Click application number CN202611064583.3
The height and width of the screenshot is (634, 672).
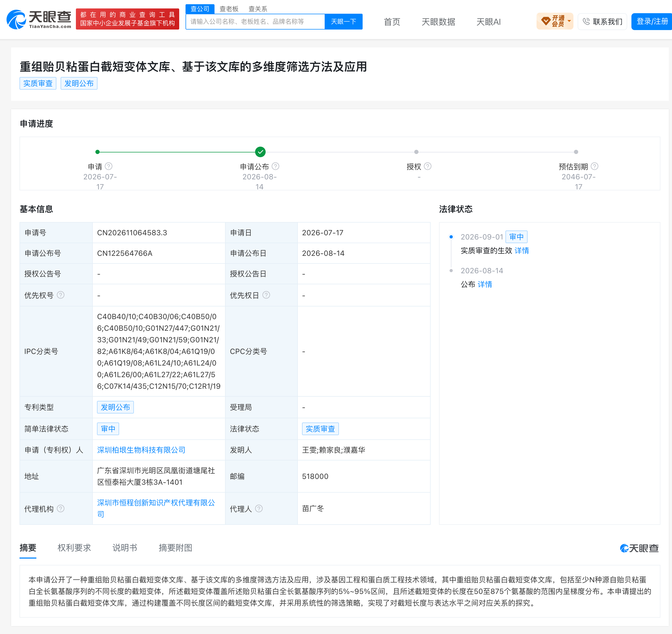pos(132,233)
